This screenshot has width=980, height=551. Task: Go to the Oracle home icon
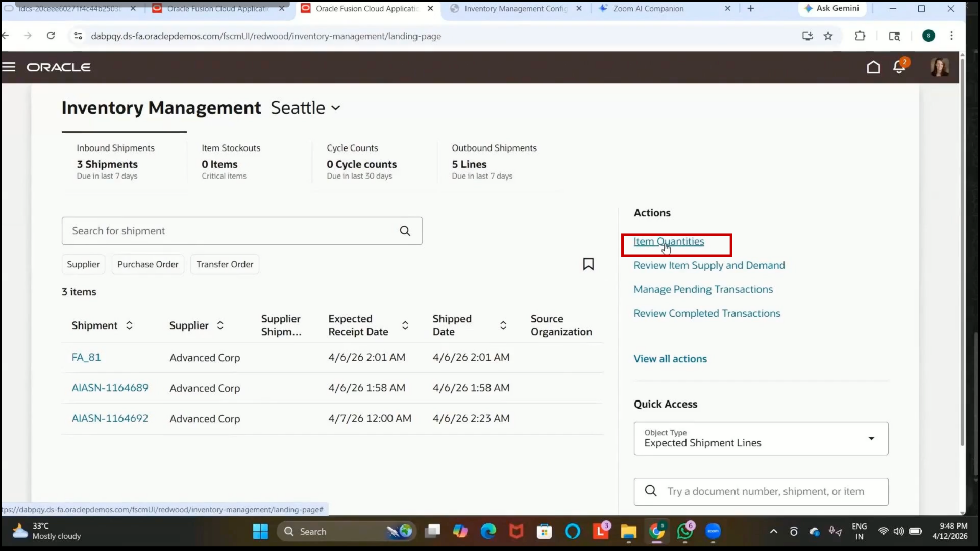[873, 67]
